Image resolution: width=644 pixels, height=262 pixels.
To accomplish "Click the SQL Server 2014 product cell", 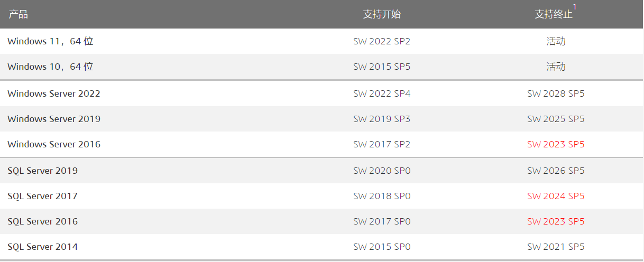I will coord(43,247).
